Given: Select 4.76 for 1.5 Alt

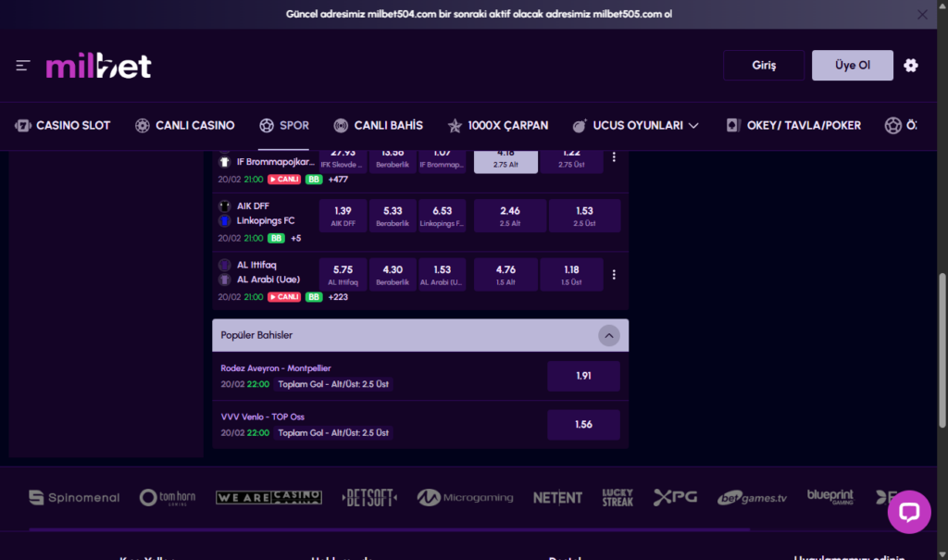Looking at the screenshot, I should tap(505, 275).
